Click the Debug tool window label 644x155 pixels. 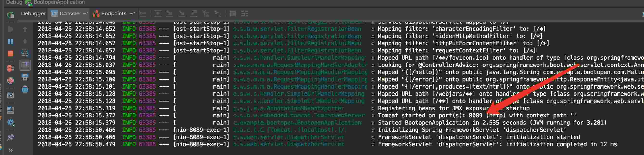(x=14, y=2)
